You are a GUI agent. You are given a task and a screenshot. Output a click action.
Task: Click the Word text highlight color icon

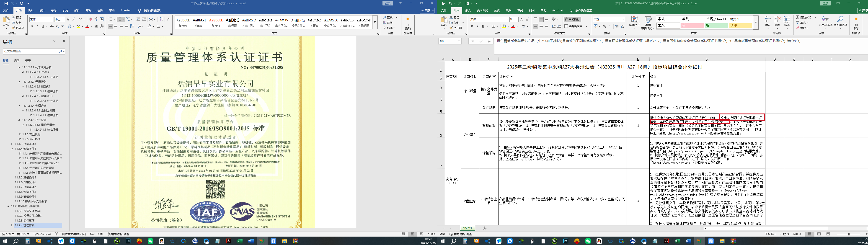[x=78, y=26]
